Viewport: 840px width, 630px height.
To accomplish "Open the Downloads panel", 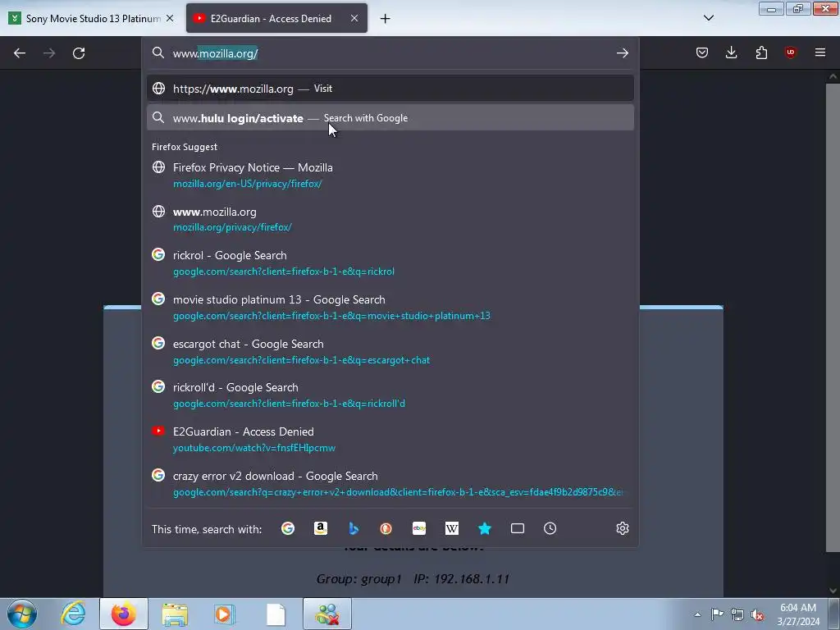I will tap(731, 52).
